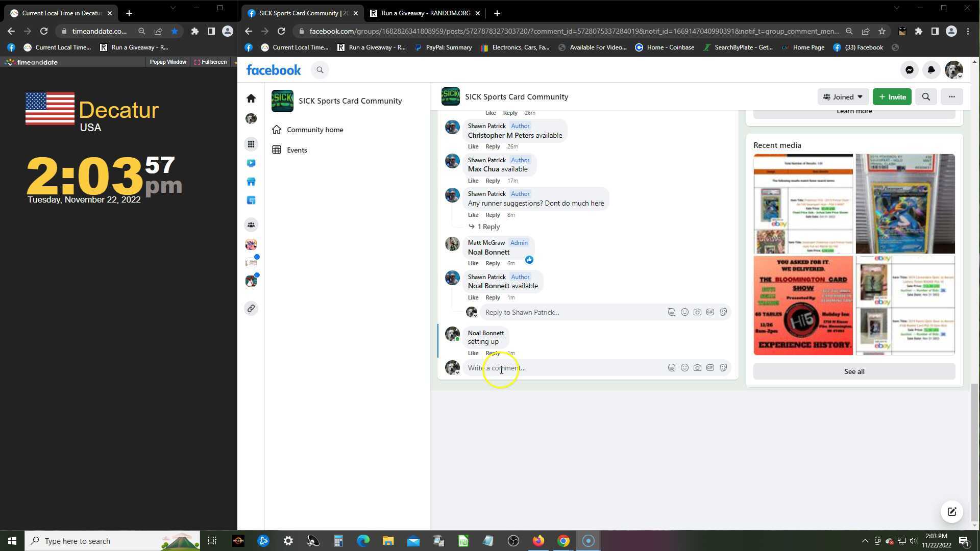Go to Facebook home icon in sidebar
Screen dimensions: 980x551
(x=251, y=98)
